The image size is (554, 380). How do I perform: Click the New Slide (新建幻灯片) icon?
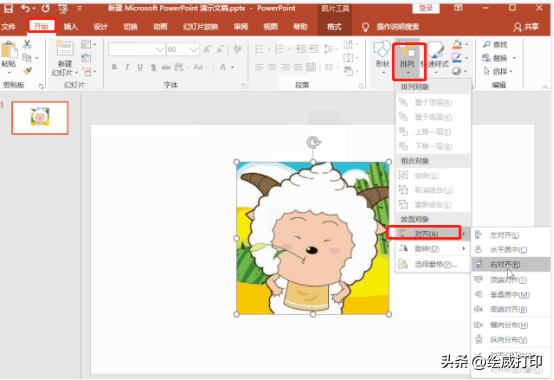[65, 49]
